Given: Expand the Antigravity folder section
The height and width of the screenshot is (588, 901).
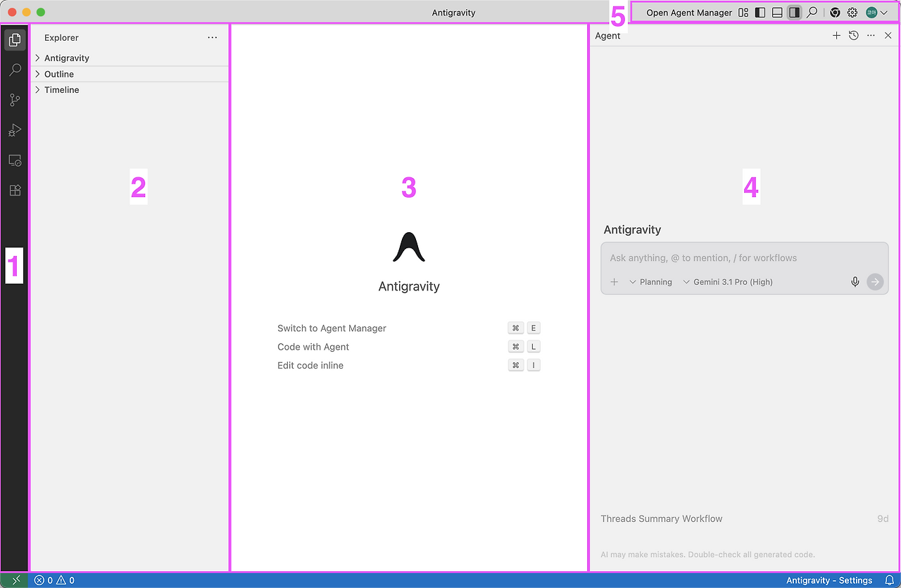Looking at the screenshot, I should [x=130, y=58].
